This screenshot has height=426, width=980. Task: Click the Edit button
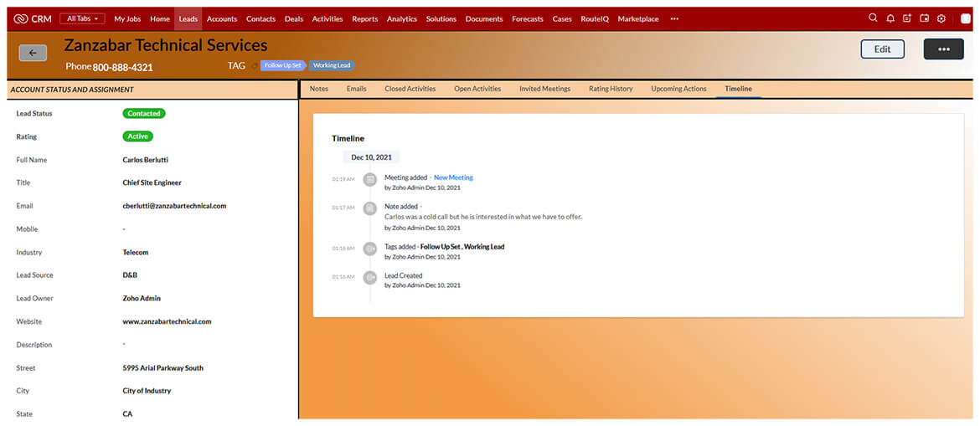pos(883,49)
